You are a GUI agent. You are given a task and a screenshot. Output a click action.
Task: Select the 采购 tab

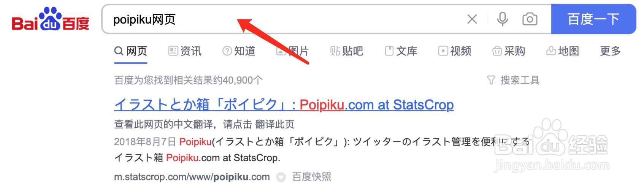point(509,51)
